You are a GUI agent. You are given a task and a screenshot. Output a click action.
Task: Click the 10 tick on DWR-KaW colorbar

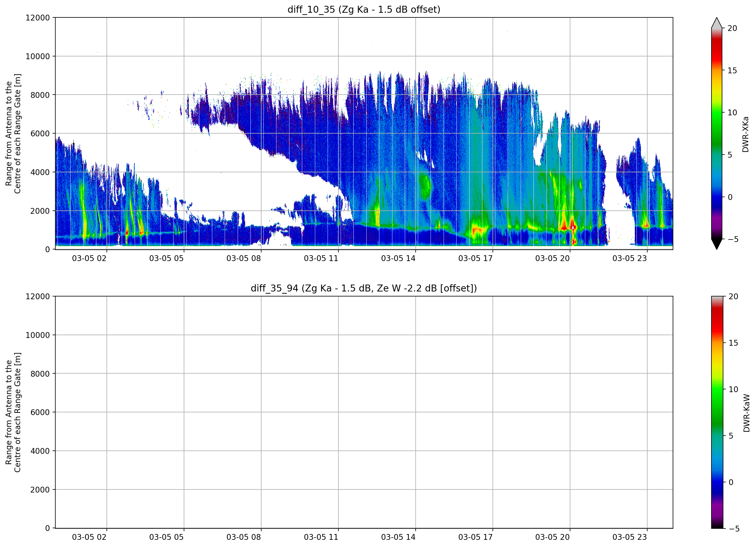click(x=733, y=389)
